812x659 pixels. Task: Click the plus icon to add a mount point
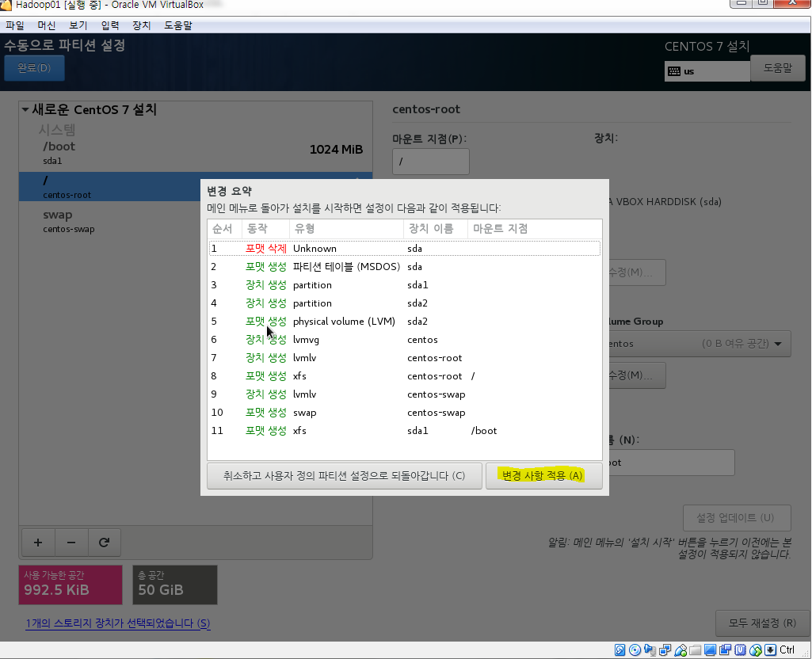[x=38, y=542]
